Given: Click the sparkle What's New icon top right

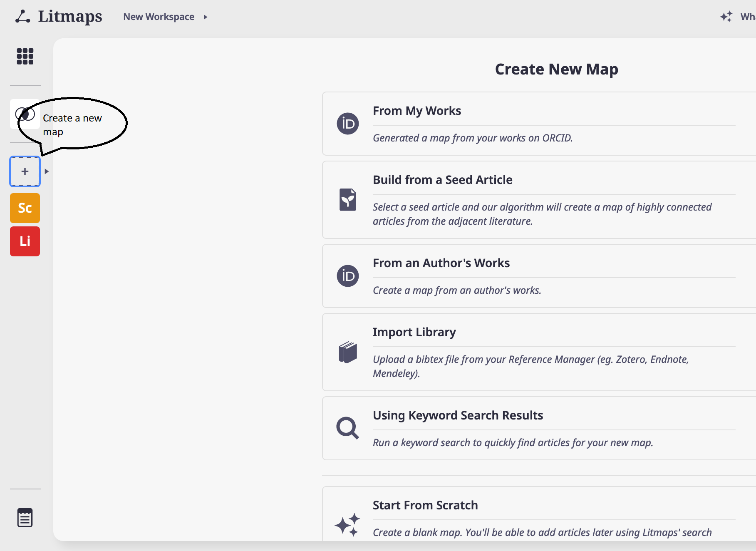Looking at the screenshot, I should click(726, 16).
